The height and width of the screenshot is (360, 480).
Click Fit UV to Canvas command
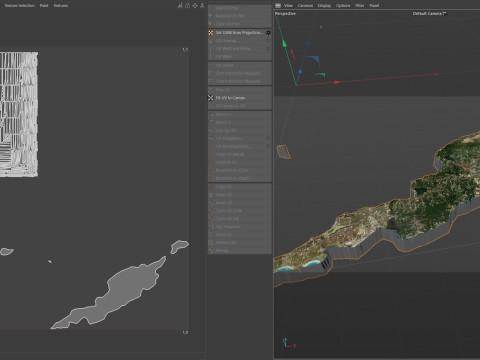coord(240,98)
